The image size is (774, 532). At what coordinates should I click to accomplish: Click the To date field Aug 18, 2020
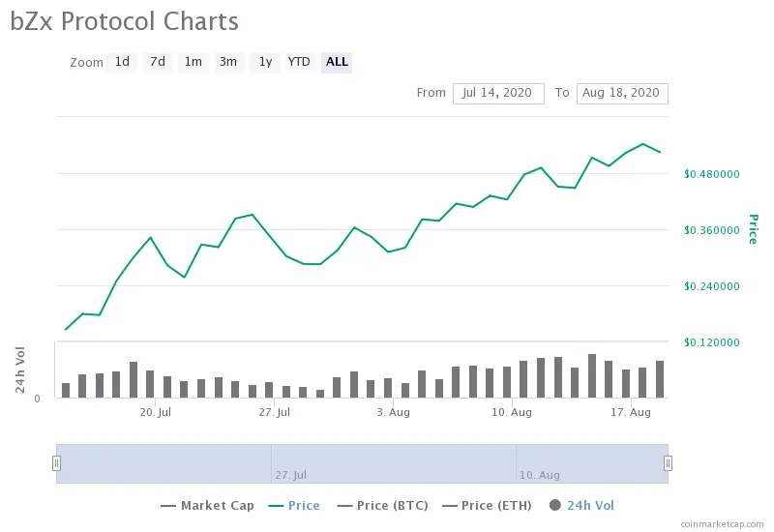[622, 93]
